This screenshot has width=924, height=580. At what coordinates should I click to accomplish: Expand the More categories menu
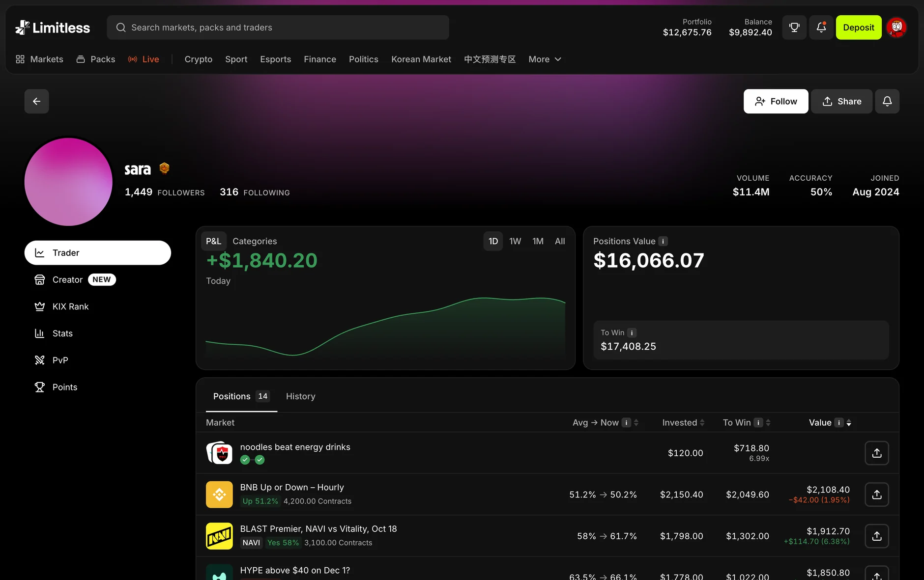click(x=545, y=59)
